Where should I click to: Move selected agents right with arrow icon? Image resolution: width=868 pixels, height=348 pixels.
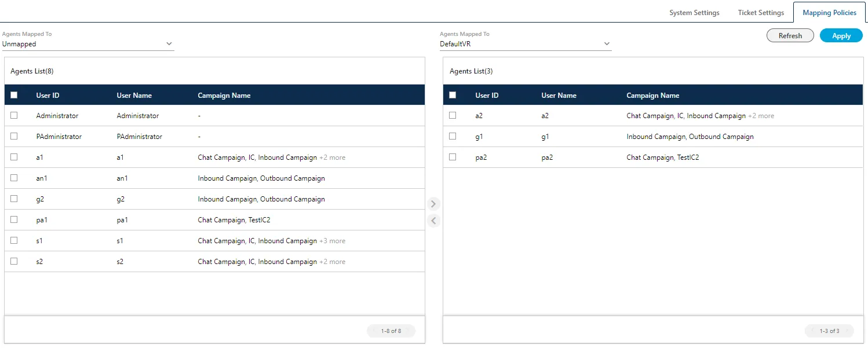click(x=433, y=204)
